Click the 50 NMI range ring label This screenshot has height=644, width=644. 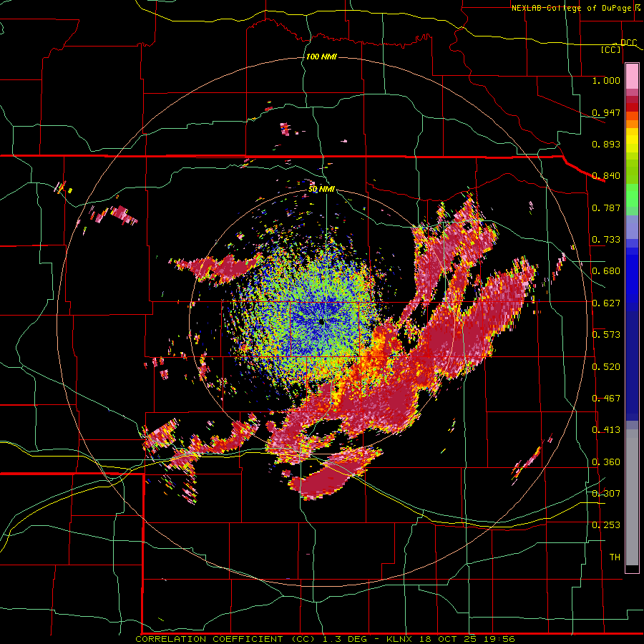coord(321,190)
